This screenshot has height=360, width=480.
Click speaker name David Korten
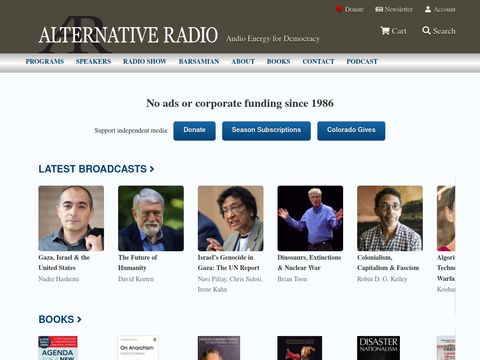point(136,279)
